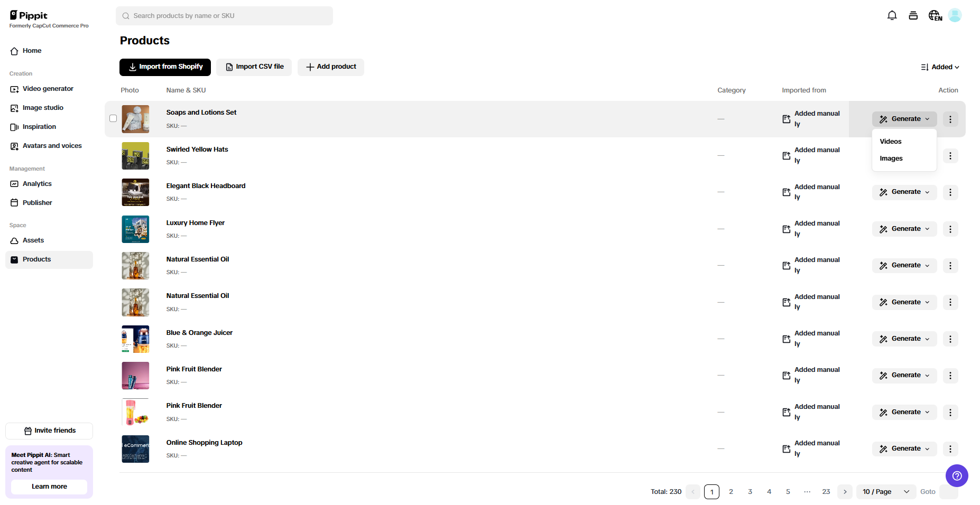
Task: Open the three-dot menu for Swirled Yellow Hats
Action: pyautogui.click(x=950, y=156)
